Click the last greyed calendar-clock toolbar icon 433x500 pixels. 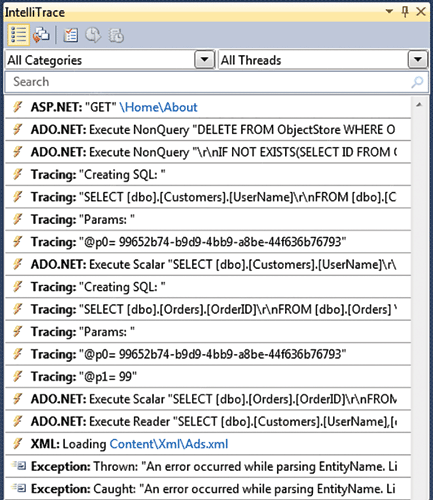116,35
